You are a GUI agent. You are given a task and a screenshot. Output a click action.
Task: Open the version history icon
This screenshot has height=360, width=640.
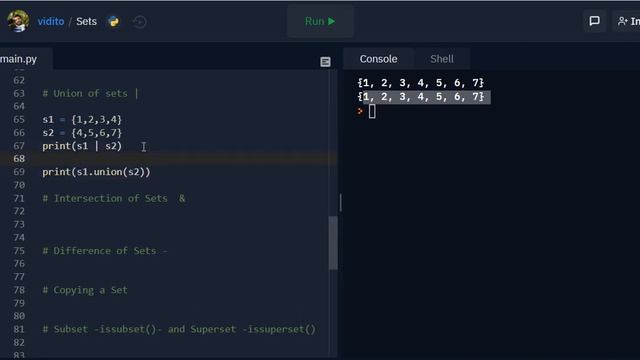click(140, 22)
